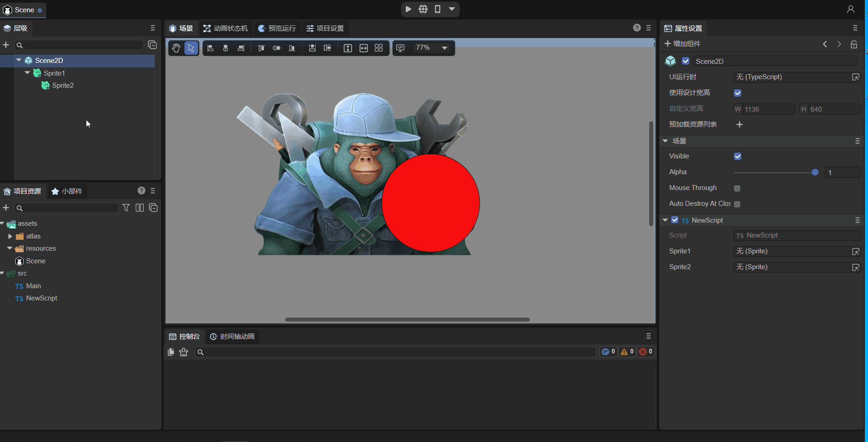The height and width of the screenshot is (442, 868).
Task: Click the mobile device preview icon
Action: 437,9
